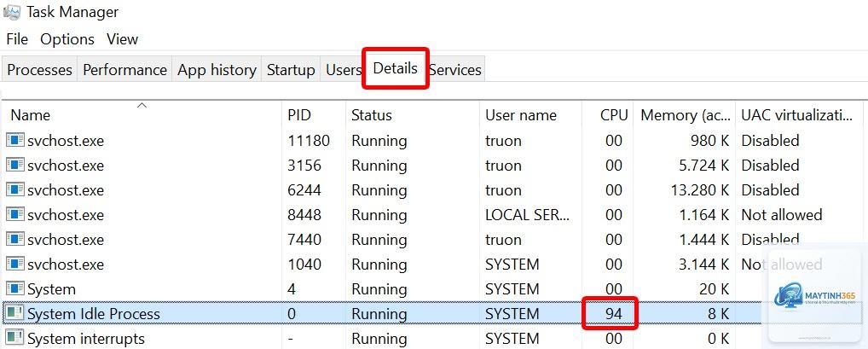This screenshot has height=349, width=868.
Task: Click icon of svchost.exe with PID 7440
Action: pos(15,239)
